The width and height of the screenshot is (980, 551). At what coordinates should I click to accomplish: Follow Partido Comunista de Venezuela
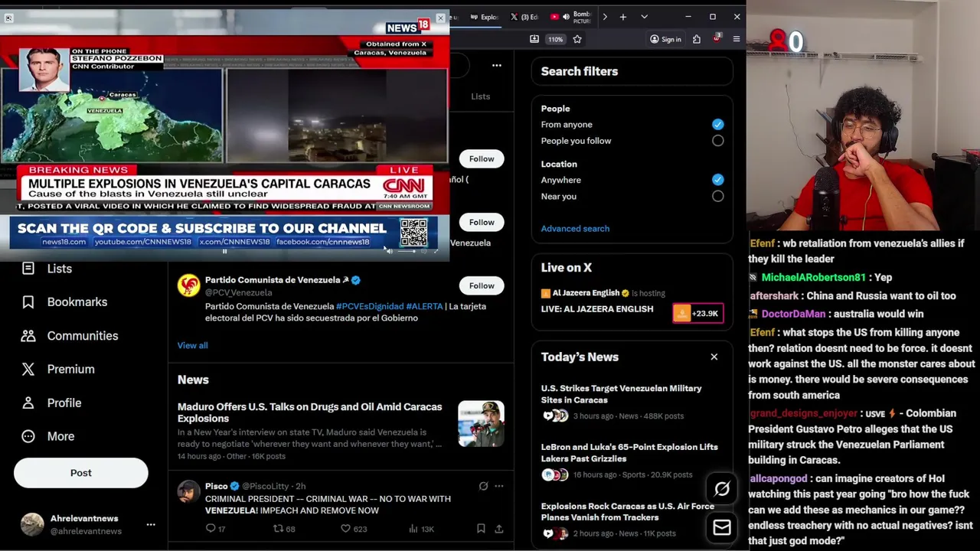[x=482, y=285]
